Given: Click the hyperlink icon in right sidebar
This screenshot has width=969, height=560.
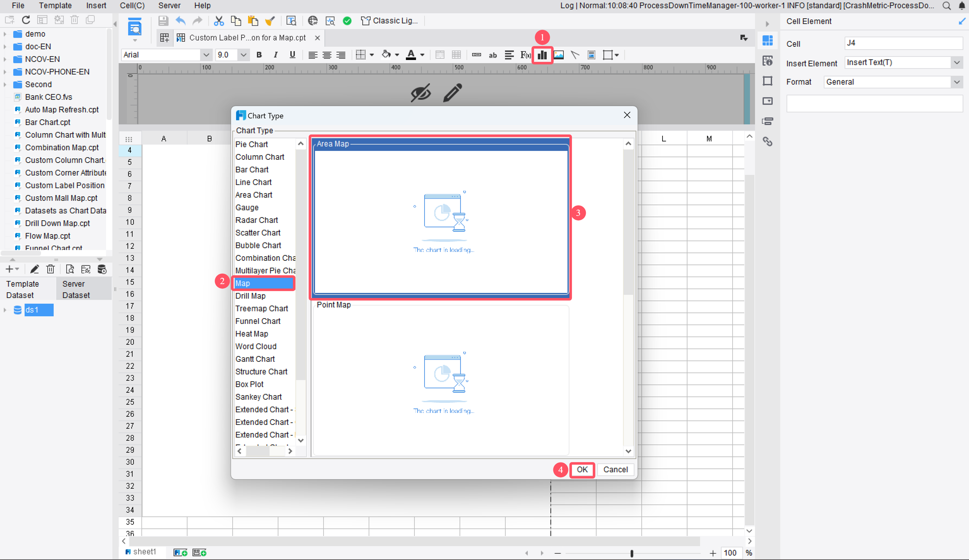Looking at the screenshot, I should pos(768,141).
